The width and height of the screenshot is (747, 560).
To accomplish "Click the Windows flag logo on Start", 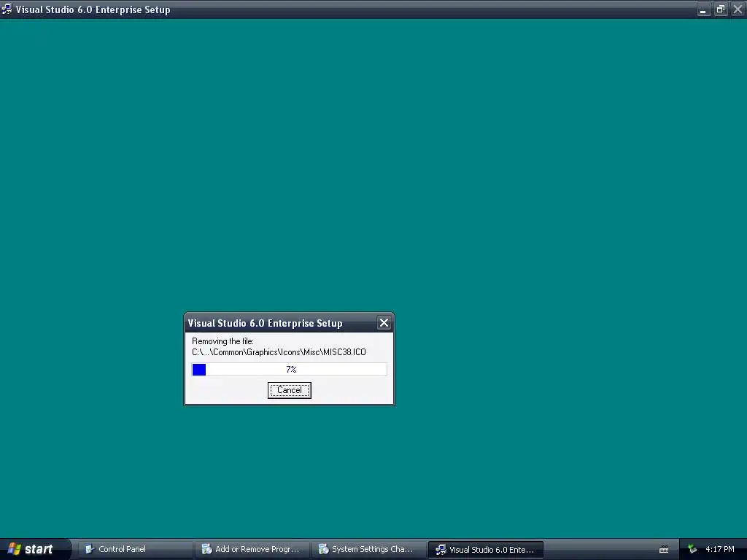I will pos(15,549).
